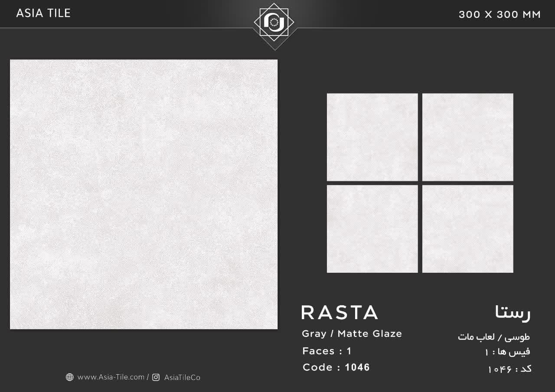Click the "ASIA TILE" header text
The width and height of the screenshot is (555, 392).
[x=43, y=13]
